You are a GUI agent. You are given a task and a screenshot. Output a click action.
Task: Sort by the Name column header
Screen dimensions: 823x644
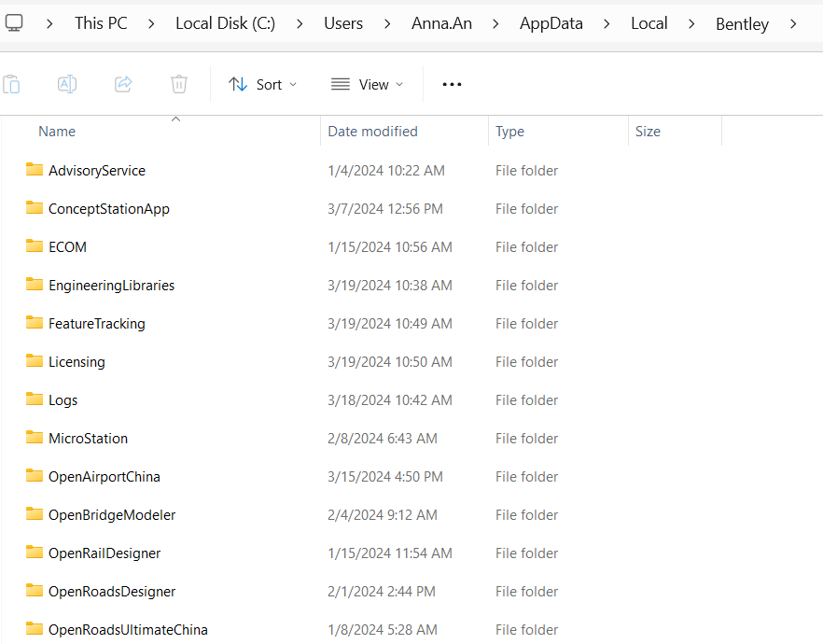(57, 132)
